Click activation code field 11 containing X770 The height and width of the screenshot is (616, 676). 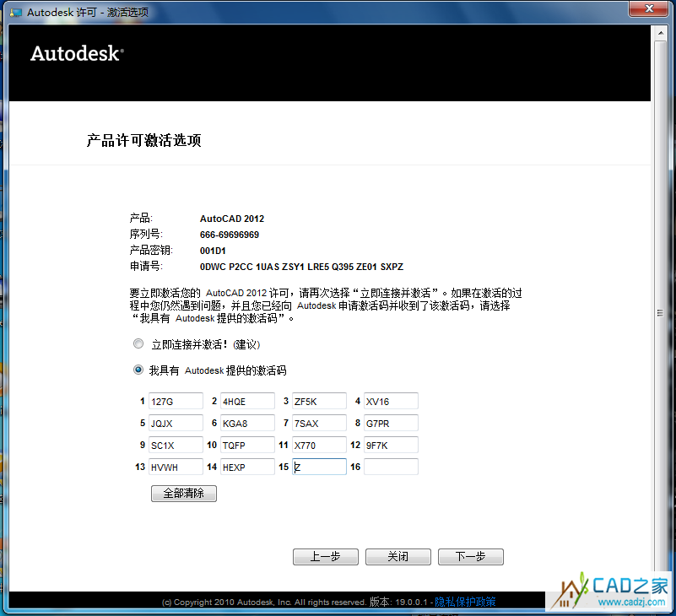click(319, 445)
